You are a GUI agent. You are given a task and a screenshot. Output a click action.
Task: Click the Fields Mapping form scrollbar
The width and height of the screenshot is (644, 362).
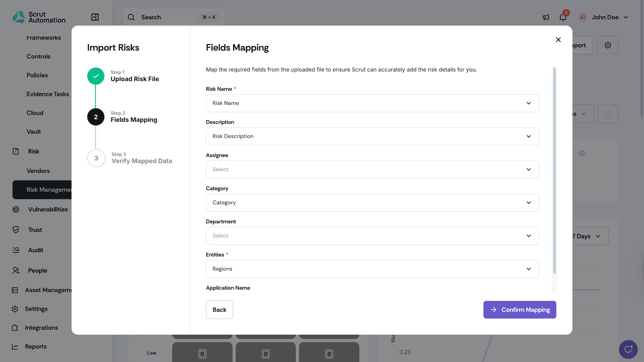(x=554, y=170)
